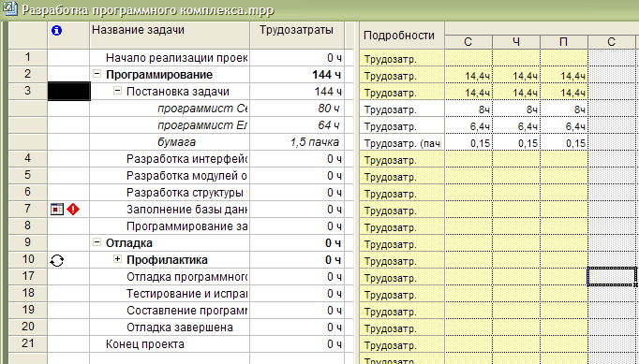Collapse the Отладка summary task
The image size is (639, 364).
(97, 242)
